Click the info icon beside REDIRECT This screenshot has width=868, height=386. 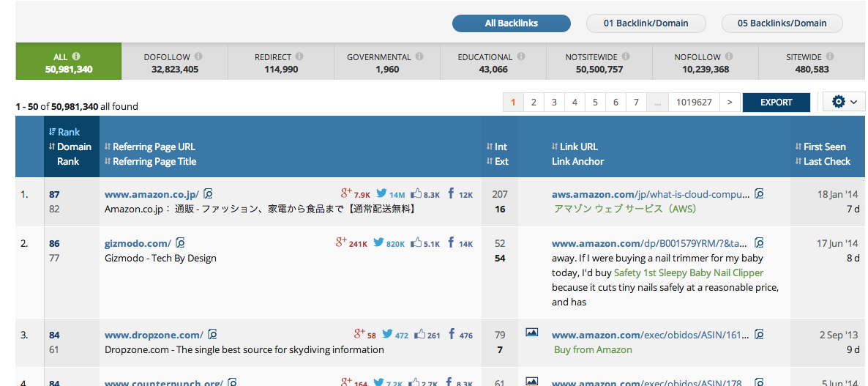click(x=299, y=56)
